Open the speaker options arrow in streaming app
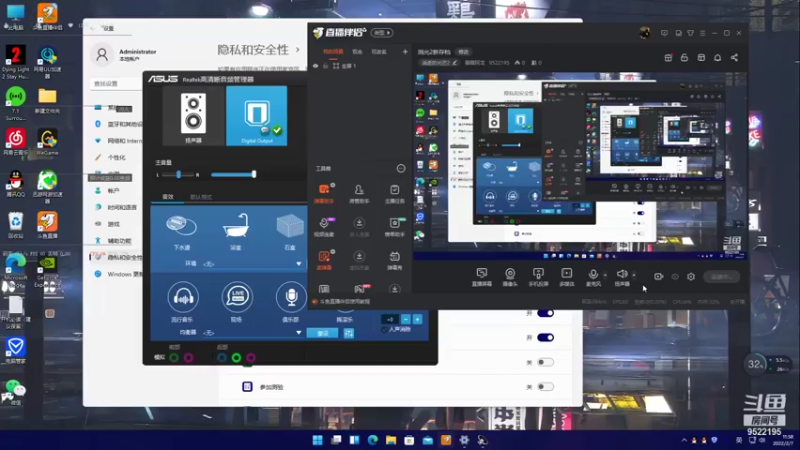The height and width of the screenshot is (450, 800). click(634, 275)
